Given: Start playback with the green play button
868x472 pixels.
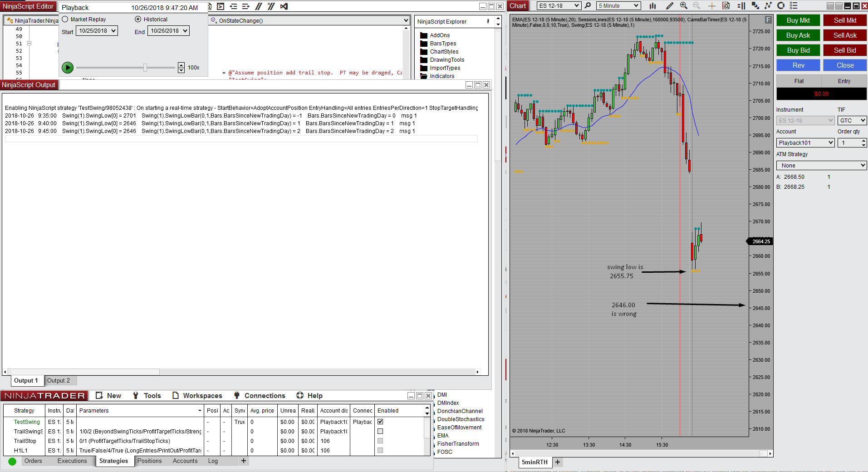Looking at the screenshot, I should (x=68, y=68).
